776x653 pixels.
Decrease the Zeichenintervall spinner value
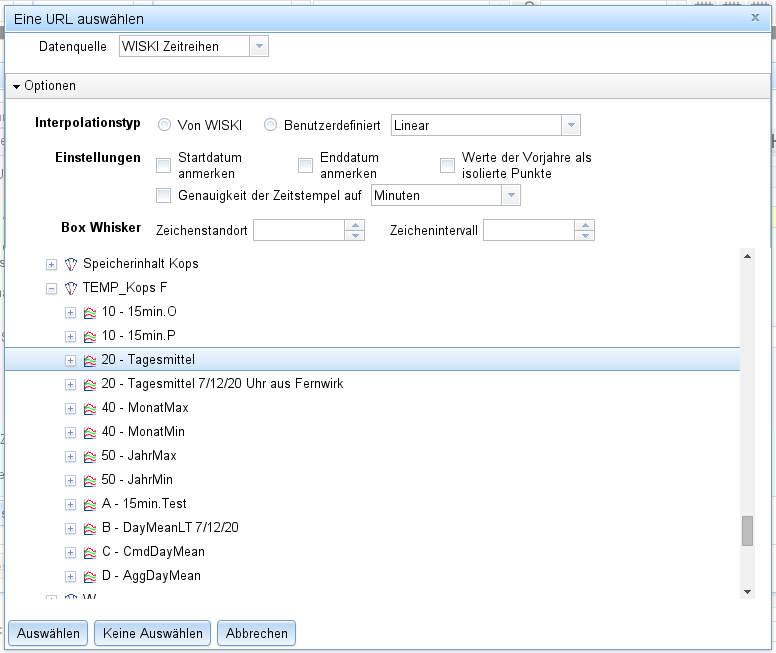585,236
